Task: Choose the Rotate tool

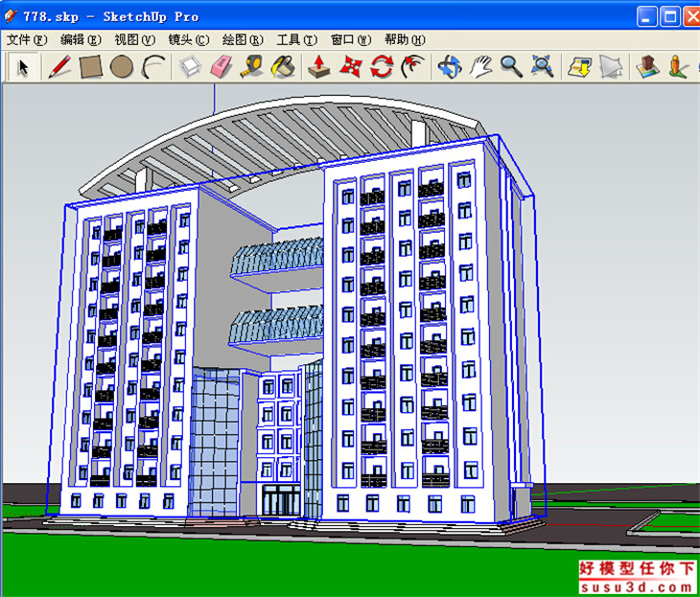Action: point(382,67)
